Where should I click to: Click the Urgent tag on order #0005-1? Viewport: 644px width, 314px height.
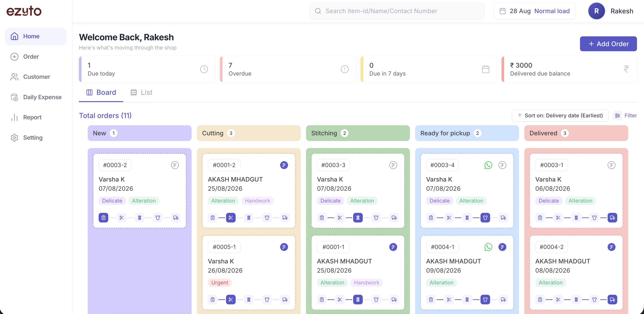(x=219, y=282)
